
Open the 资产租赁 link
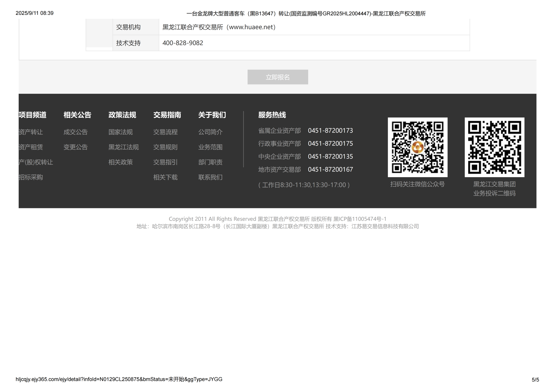click(x=31, y=147)
